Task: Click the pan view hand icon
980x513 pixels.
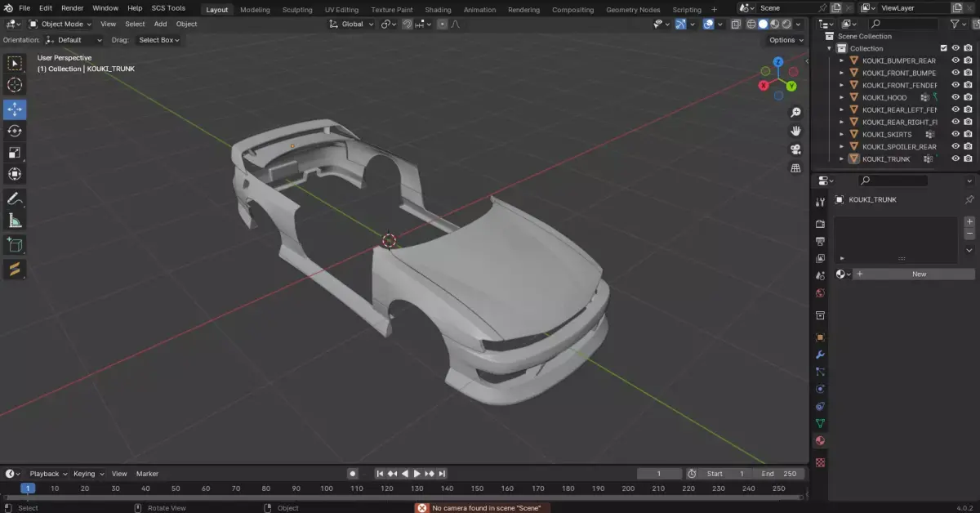Action: pyautogui.click(x=795, y=131)
